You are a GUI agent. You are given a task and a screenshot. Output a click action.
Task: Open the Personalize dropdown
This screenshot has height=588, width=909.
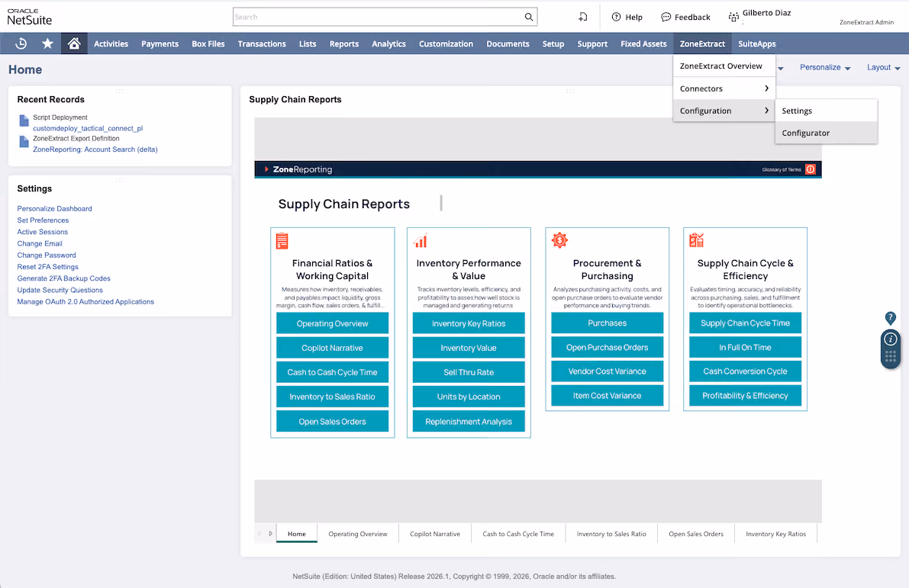click(825, 67)
